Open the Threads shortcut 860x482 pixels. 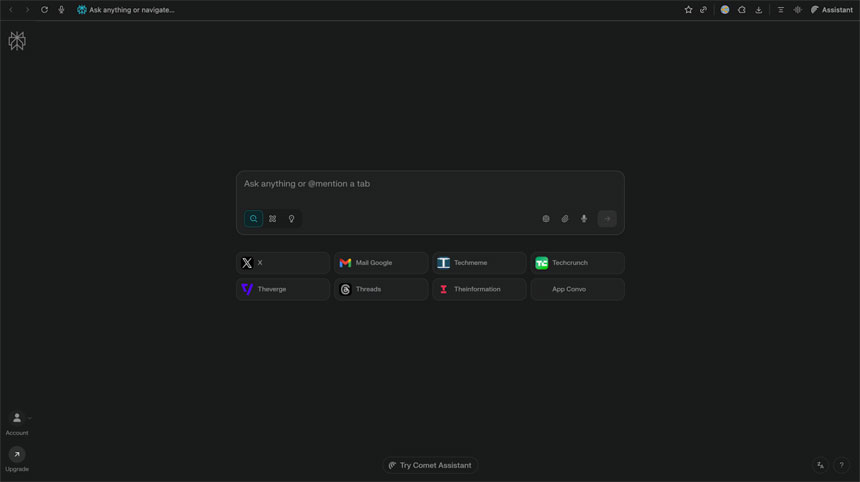point(381,289)
